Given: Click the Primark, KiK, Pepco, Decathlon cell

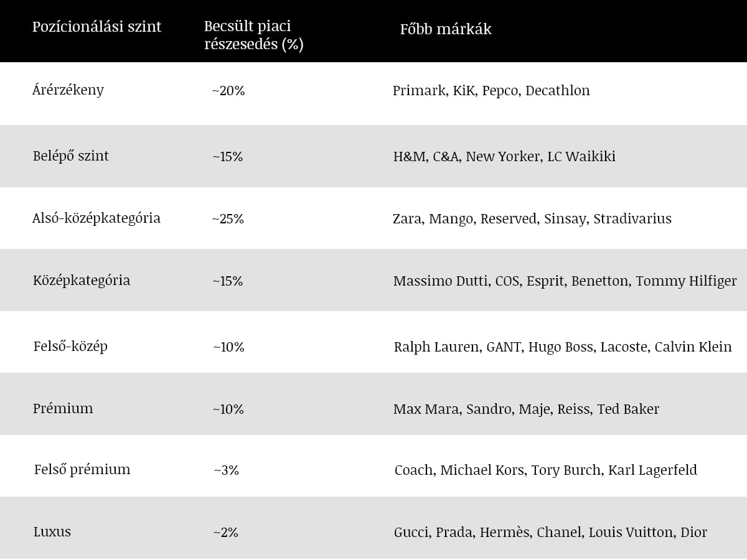Looking at the screenshot, I should (491, 91).
